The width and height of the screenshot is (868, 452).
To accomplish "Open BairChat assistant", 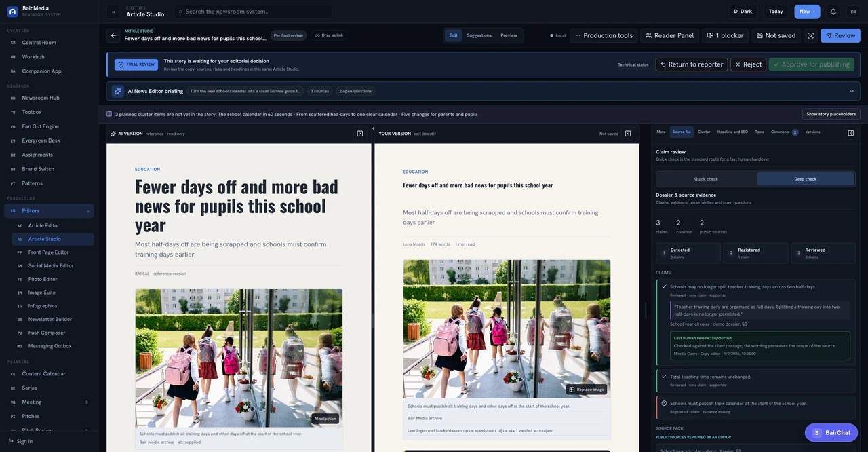I will coord(831,433).
